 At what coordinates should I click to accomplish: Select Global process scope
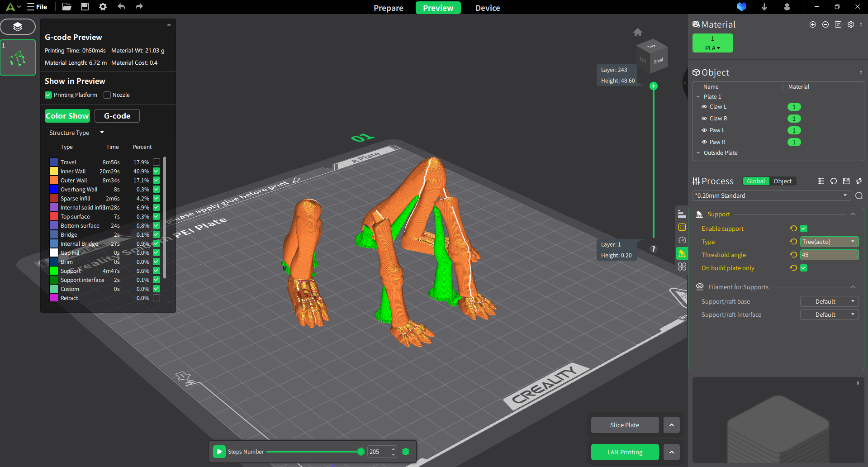pos(756,181)
